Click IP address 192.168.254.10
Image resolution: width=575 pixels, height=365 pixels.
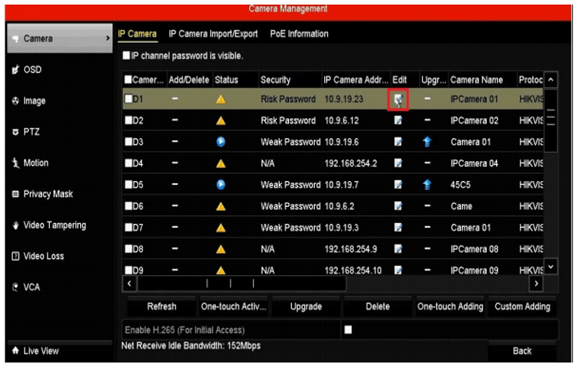353,271
